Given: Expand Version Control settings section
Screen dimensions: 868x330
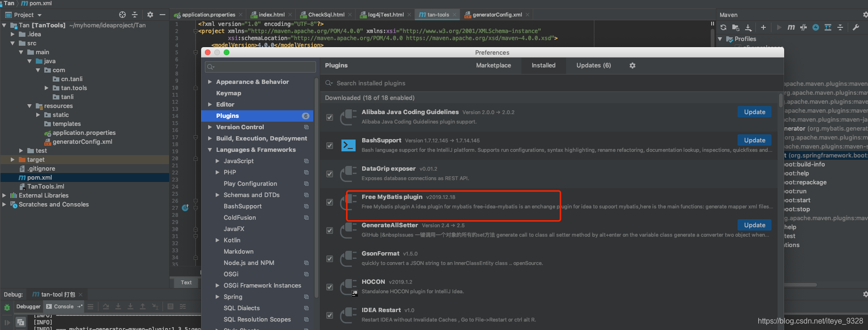Looking at the screenshot, I should [210, 127].
